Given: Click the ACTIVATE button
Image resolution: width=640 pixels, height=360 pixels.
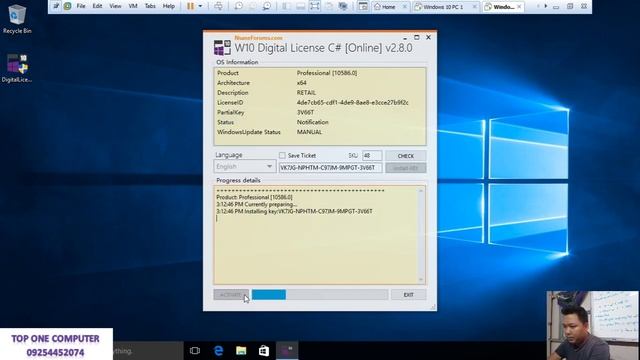Looking at the screenshot, I should coord(231,295).
